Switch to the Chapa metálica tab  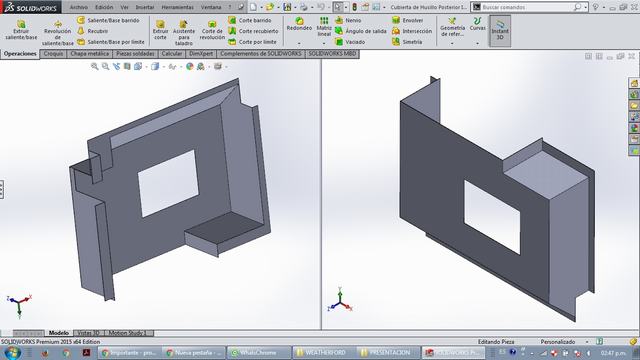[x=89, y=53]
